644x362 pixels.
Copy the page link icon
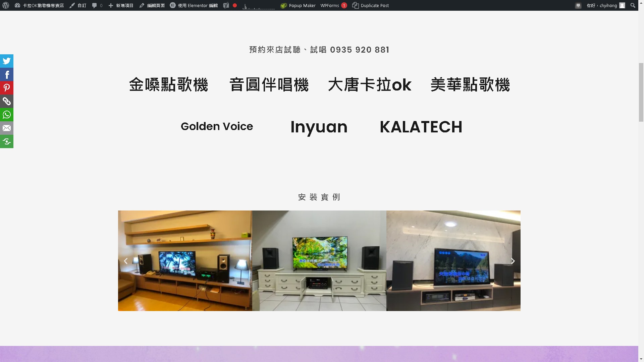(7, 101)
